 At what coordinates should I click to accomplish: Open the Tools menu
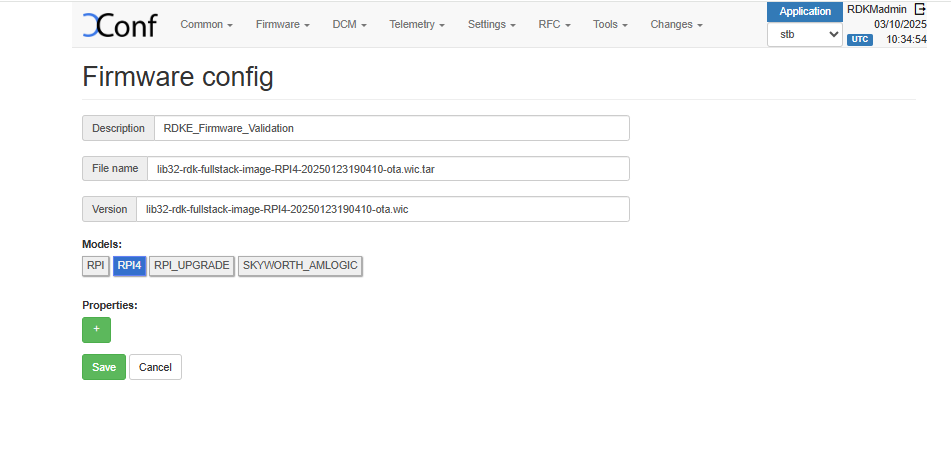[x=610, y=24]
